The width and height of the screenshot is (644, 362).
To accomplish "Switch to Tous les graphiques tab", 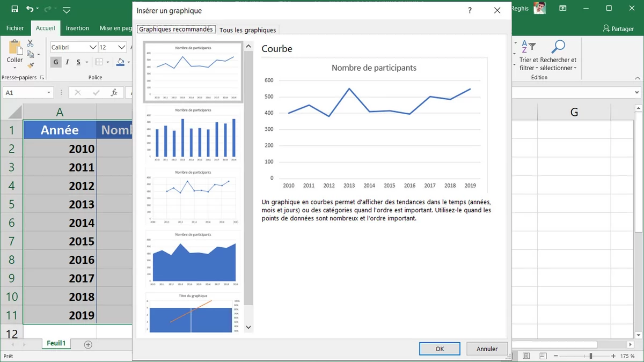I will click(247, 30).
